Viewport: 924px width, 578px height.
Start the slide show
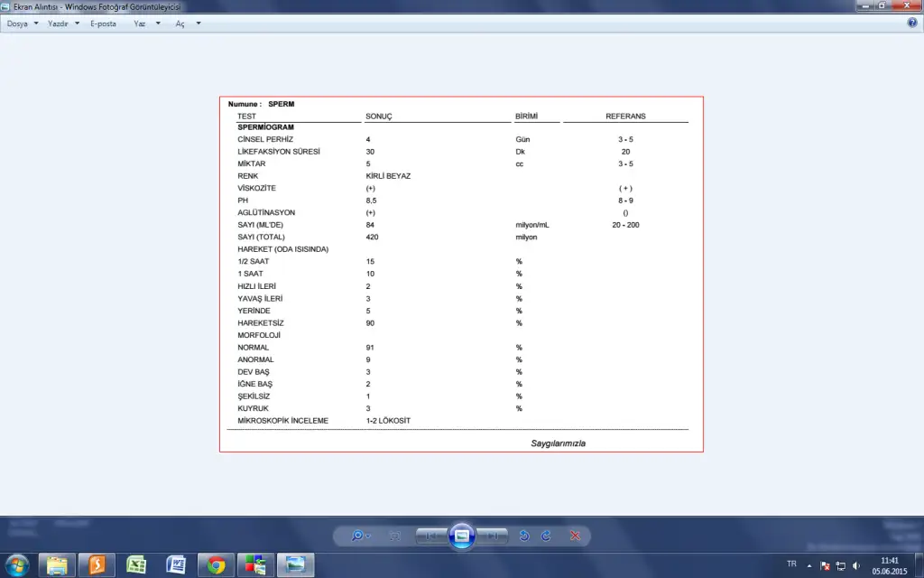pyautogui.click(x=461, y=536)
